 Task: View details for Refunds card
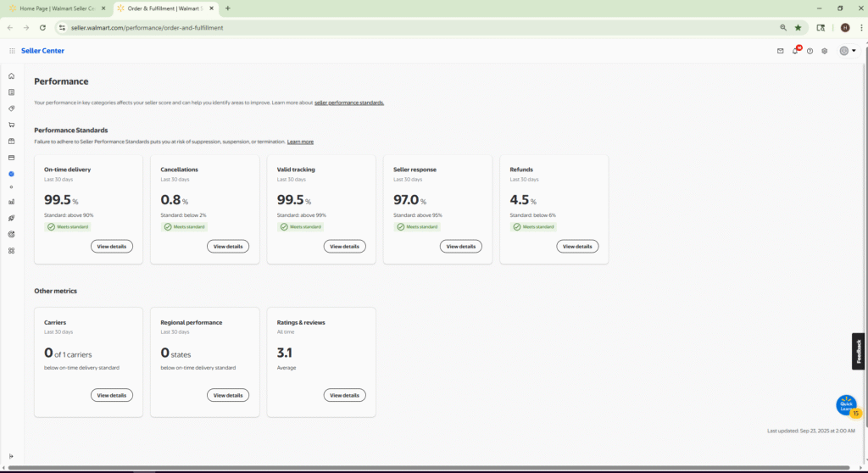tap(577, 247)
